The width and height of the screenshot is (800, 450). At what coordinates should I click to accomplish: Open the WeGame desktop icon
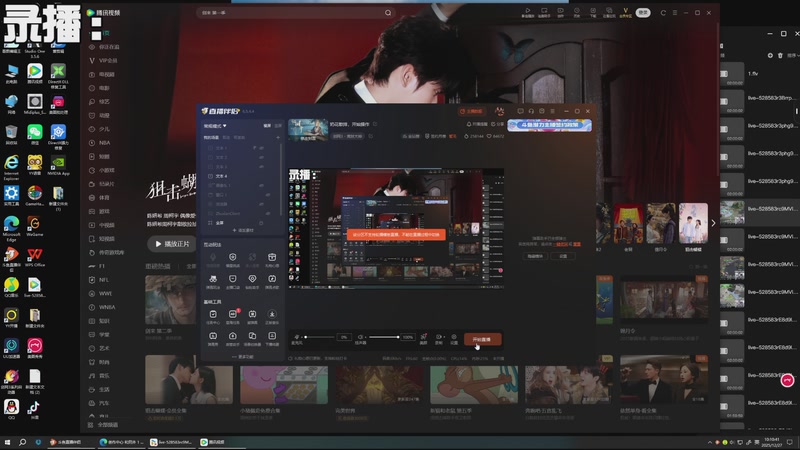point(35,226)
